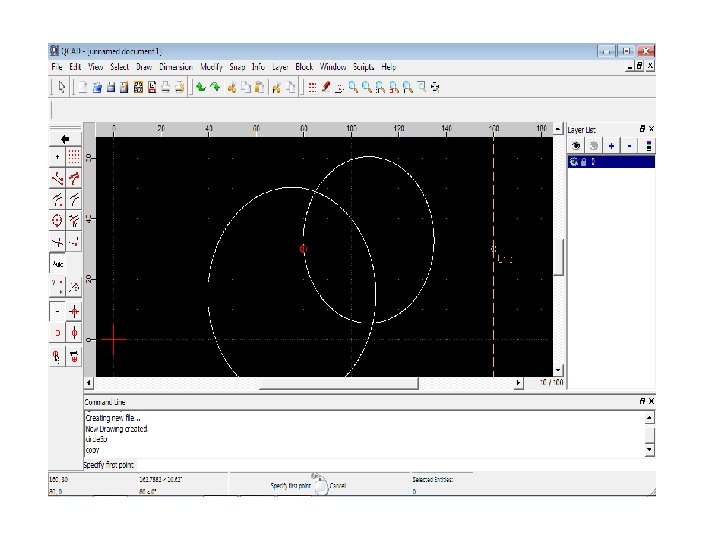Viewport: 720px width, 540px height.
Task: Open the Dimension menu
Action: 176,66
